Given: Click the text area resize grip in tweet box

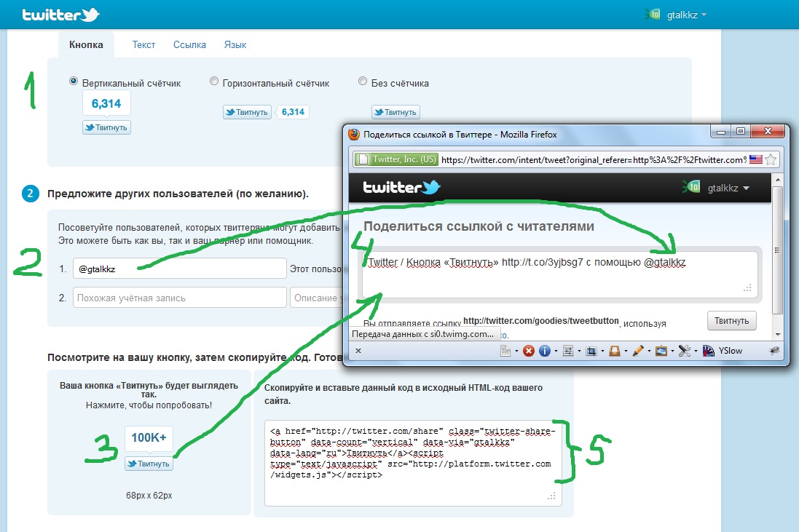Looking at the screenshot, I should (747, 289).
